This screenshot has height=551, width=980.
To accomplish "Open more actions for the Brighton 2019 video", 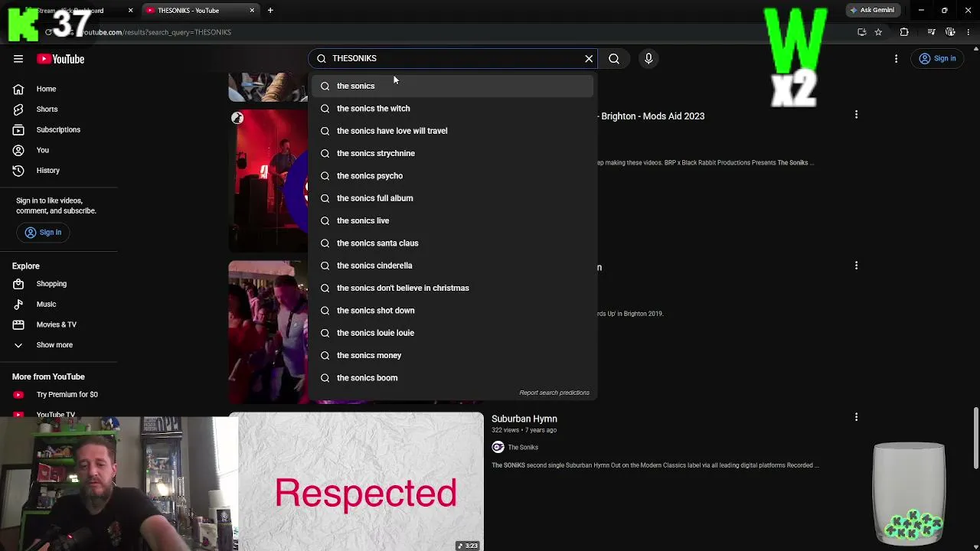I will (x=856, y=266).
